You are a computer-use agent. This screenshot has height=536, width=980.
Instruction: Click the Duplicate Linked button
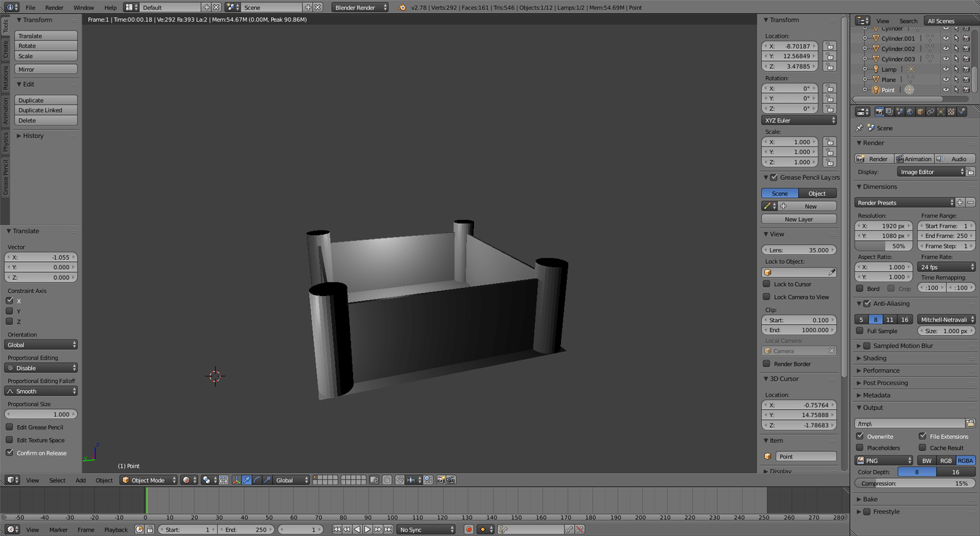(x=46, y=110)
